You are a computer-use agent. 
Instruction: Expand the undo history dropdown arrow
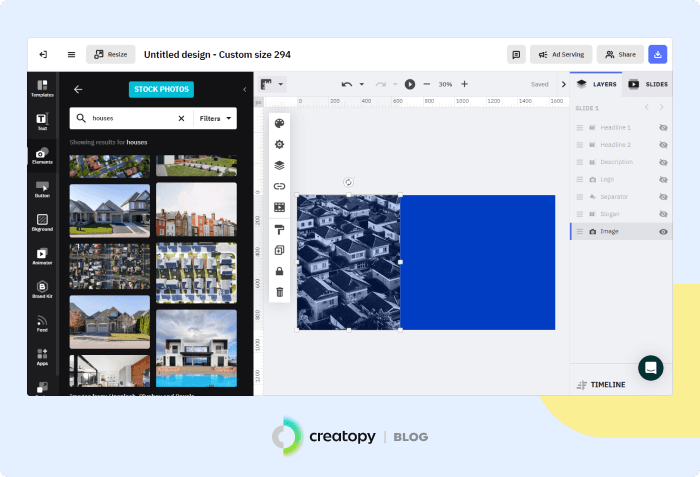point(361,85)
